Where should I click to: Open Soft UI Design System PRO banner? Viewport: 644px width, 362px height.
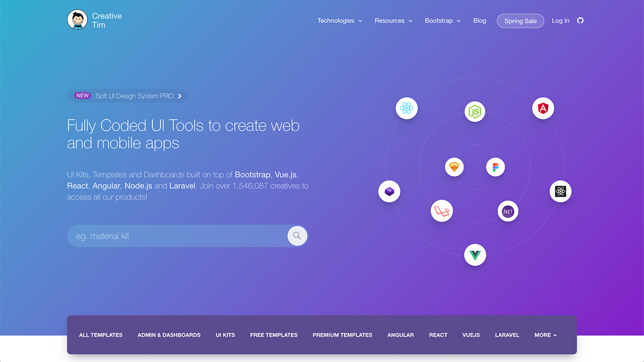tap(128, 96)
